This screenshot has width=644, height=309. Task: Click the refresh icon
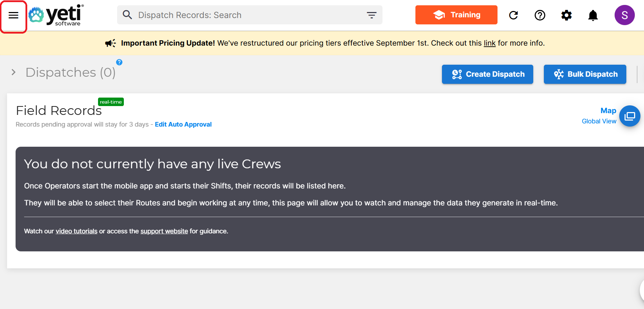[x=513, y=15]
